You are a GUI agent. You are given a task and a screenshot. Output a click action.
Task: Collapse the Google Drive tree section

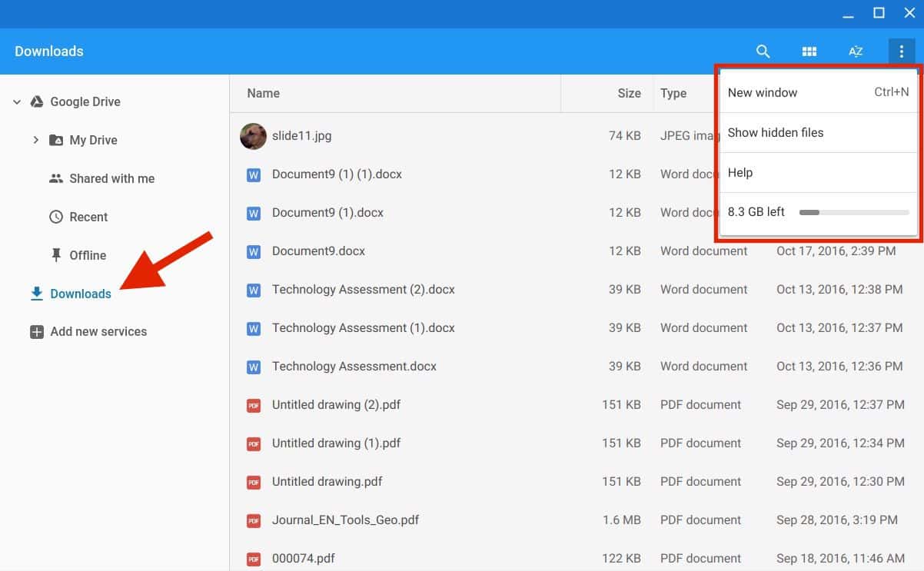[x=16, y=101]
